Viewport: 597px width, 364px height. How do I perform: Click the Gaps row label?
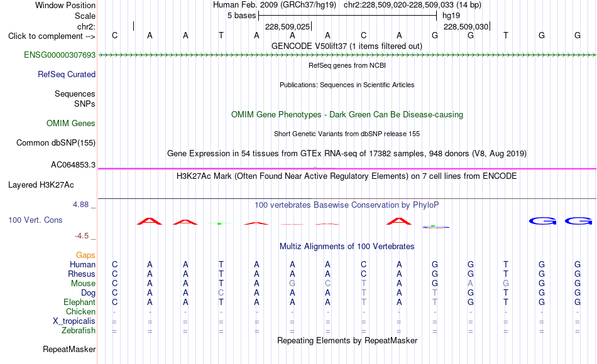click(x=85, y=255)
